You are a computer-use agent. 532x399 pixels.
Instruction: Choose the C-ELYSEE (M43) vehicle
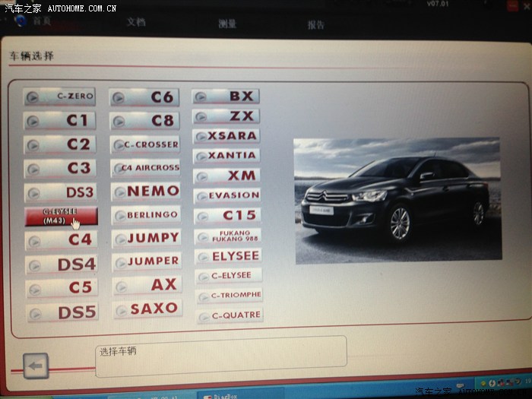click(x=61, y=216)
